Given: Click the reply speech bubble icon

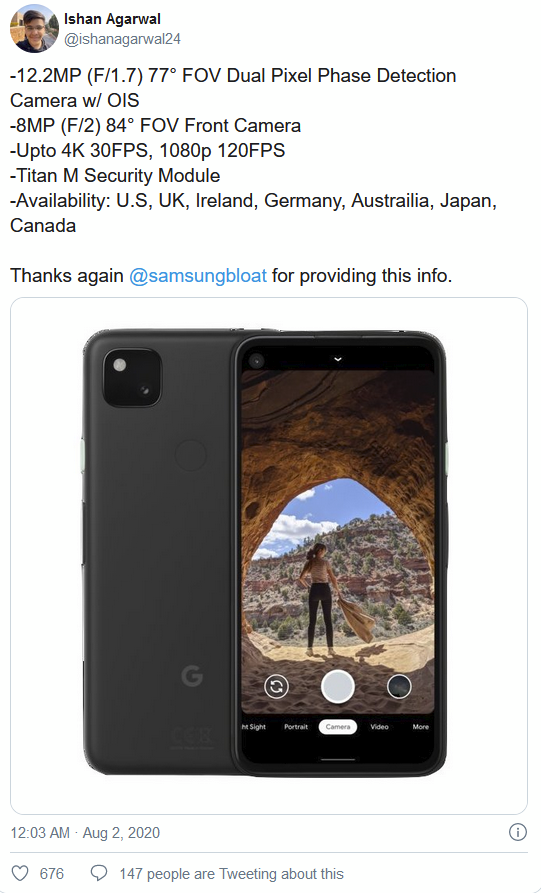Looking at the screenshot, I should (x=99, y=873).
